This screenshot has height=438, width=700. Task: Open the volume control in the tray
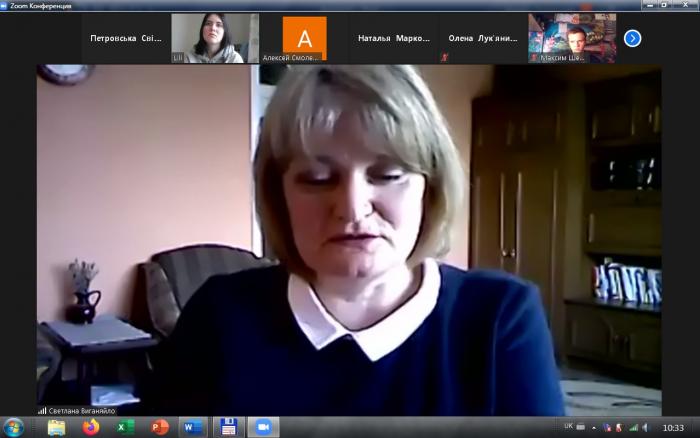click(x=645, y=427)
